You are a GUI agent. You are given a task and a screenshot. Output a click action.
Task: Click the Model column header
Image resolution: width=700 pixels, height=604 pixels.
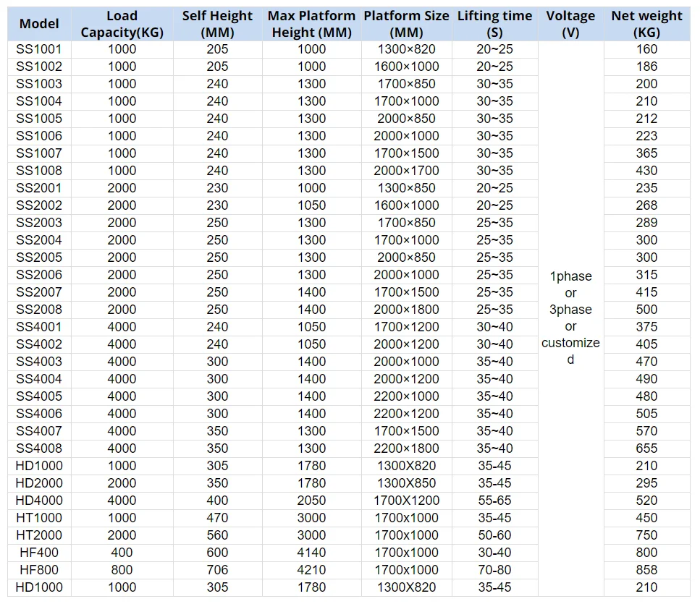coord(39,24)
